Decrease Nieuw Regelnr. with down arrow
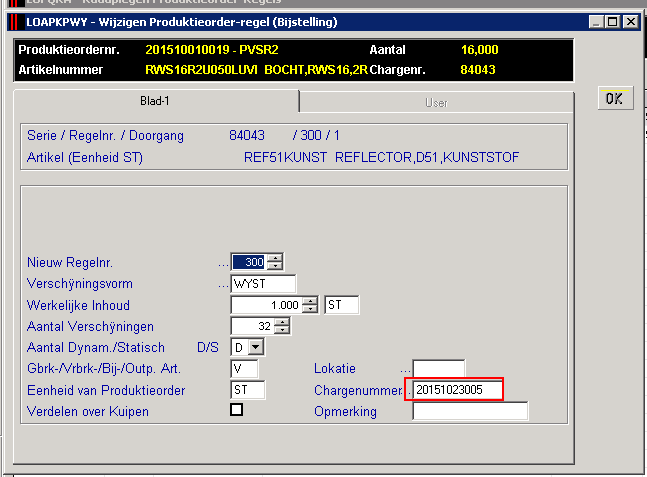Image resolution: width=647 pixels, height=477 pixels. (275, 266)
